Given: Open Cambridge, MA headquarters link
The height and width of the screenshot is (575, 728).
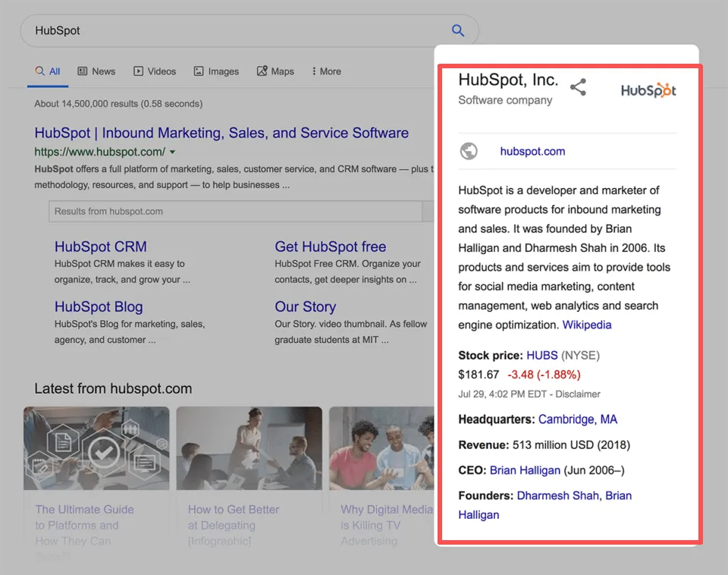Looking at the screenshot, I should (x=578, y=419).
